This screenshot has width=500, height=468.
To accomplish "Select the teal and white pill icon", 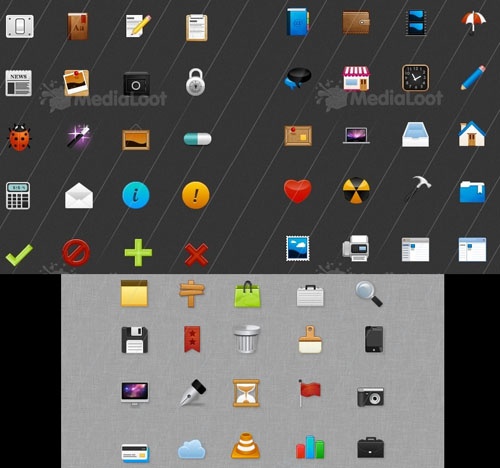I will (198, 139).
